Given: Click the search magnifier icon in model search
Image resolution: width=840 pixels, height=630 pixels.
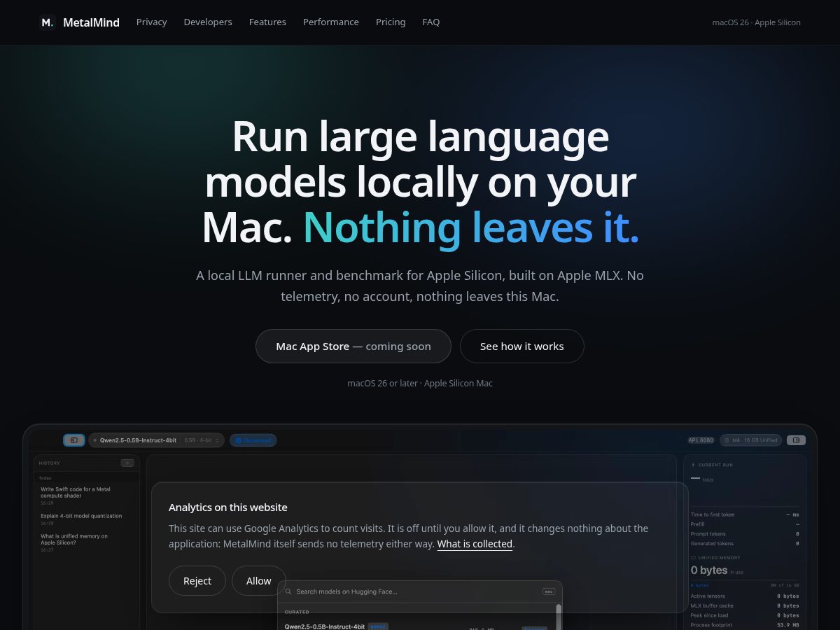Looking at the screenshot, I should pos(288,591).
